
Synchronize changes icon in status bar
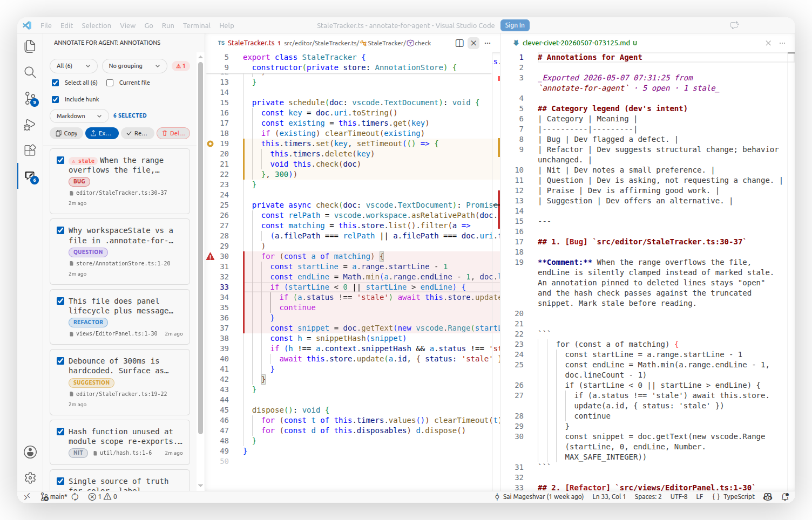click(75, 497)
